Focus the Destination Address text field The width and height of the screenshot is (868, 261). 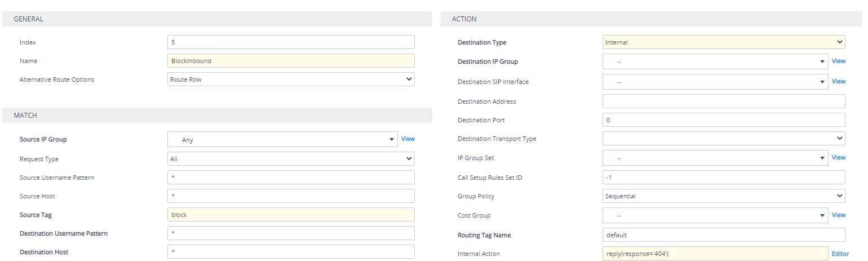click(723, 101)
